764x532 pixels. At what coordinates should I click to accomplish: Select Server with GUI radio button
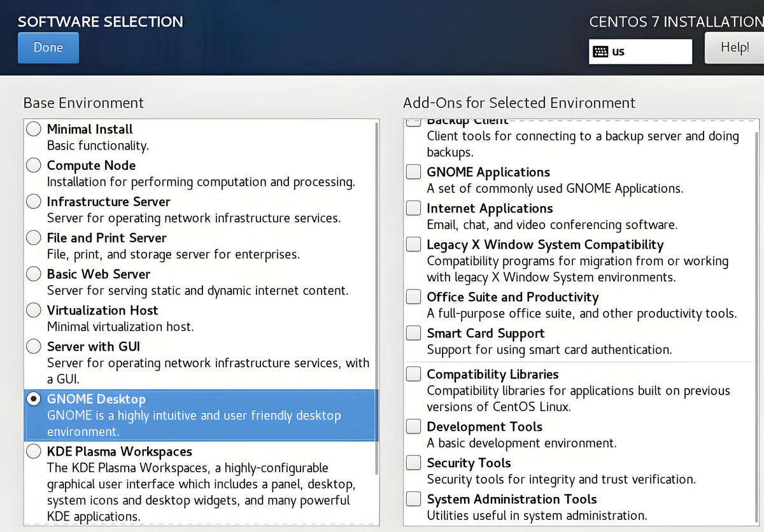(x=34, y=347)
